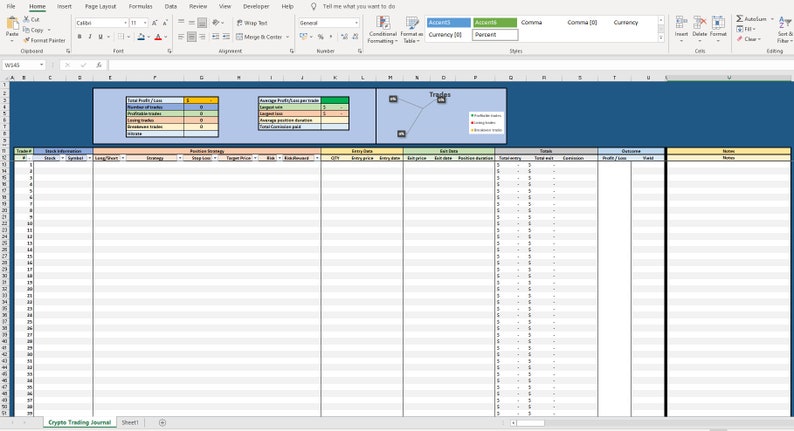794x431 pixels.
Task: Click the Paste clipboard icon
Action: [x=12, y=24]
